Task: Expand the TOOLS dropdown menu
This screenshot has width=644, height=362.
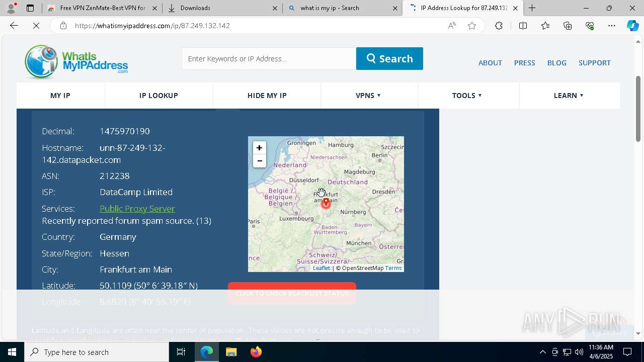Action: tap(467, 96)
